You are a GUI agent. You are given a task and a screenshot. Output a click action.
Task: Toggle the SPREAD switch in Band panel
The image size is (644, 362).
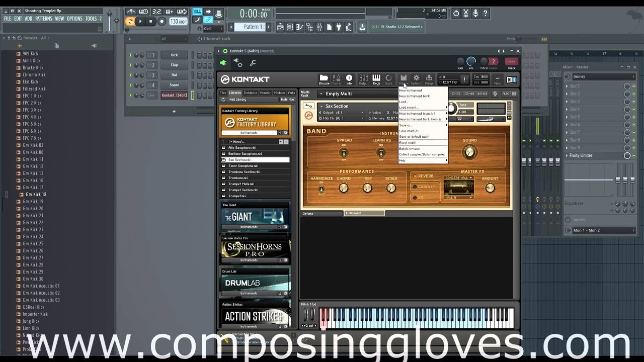point(344,152)
